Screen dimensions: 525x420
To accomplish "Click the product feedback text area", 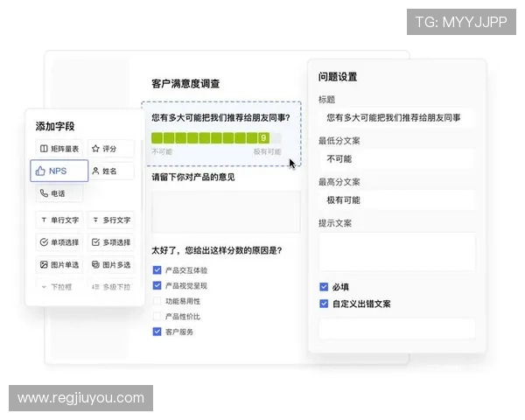I will pyautogui.click(x=226, y=212).
